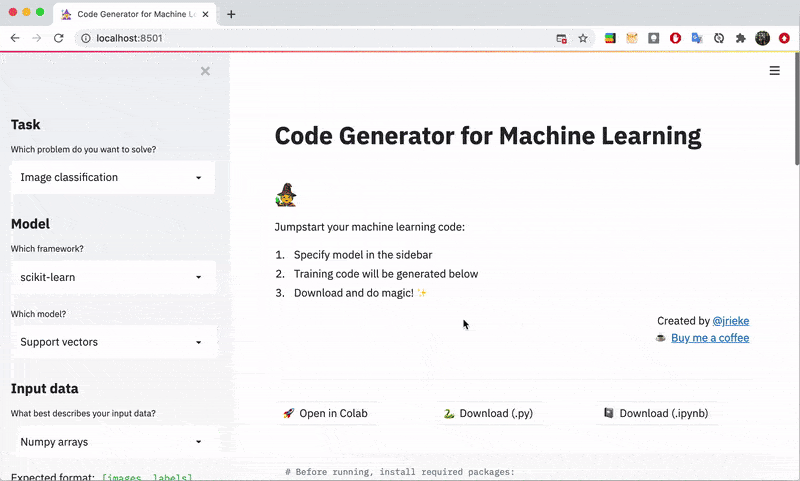The height and width of the screenshot is (481, 800).
Task: Click the browser reload icon
Action: [59, 38]
